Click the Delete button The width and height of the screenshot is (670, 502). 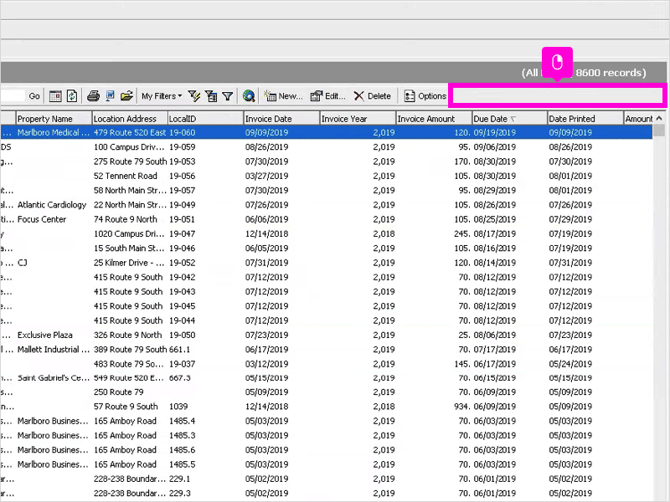[x=372, y=96]
